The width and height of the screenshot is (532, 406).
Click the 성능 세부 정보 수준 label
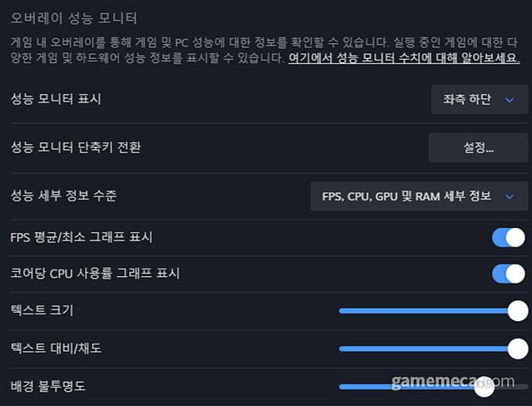point(64,196)
